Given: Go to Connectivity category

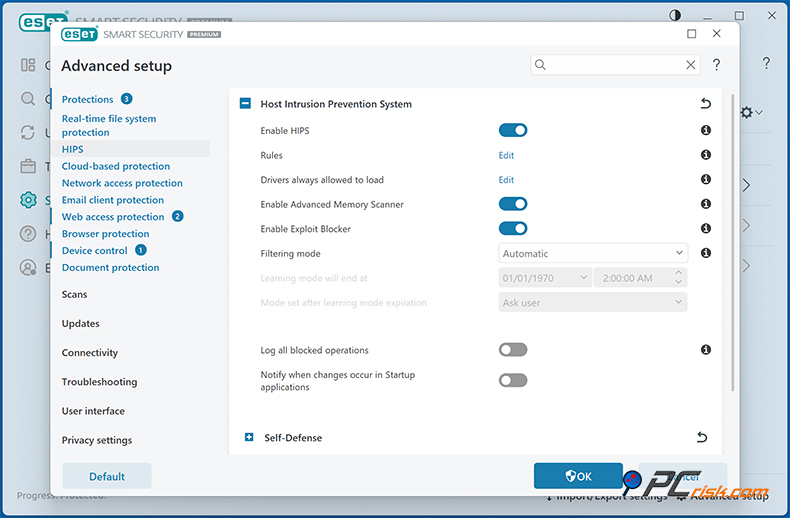Looking at the screenshot, I should (x=90, y=353).
